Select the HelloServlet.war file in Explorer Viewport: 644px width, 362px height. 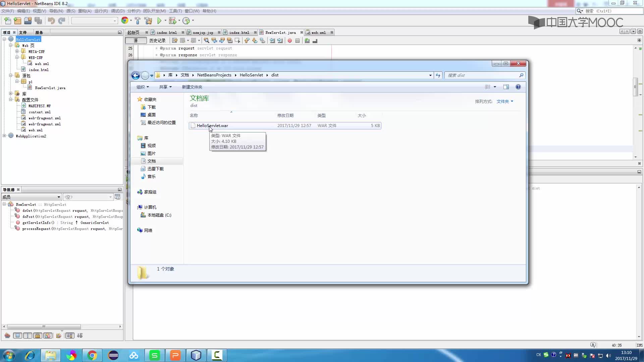285,126
